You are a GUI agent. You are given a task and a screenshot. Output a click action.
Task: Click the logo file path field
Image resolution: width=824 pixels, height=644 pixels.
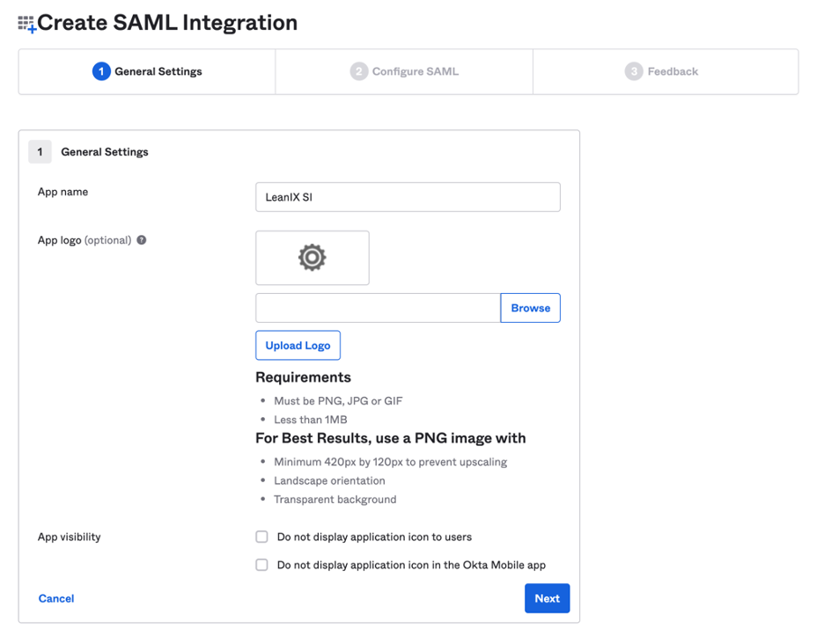point(378,308)
